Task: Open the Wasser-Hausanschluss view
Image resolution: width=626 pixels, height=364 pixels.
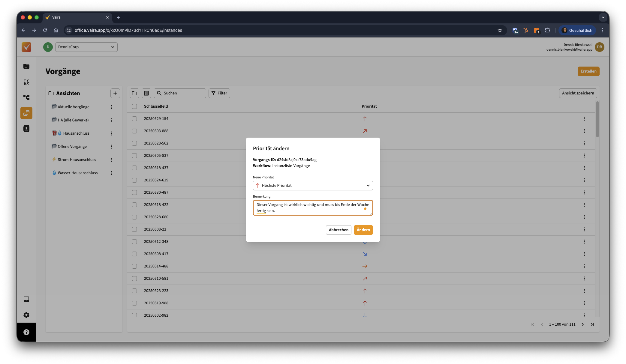Action: coord(77,173)
